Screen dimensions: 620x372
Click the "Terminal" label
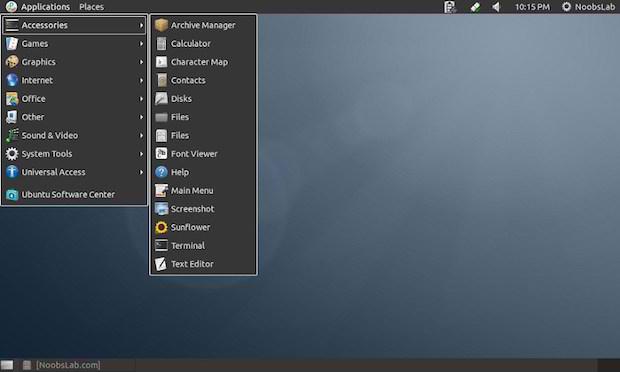coord(188,245)
